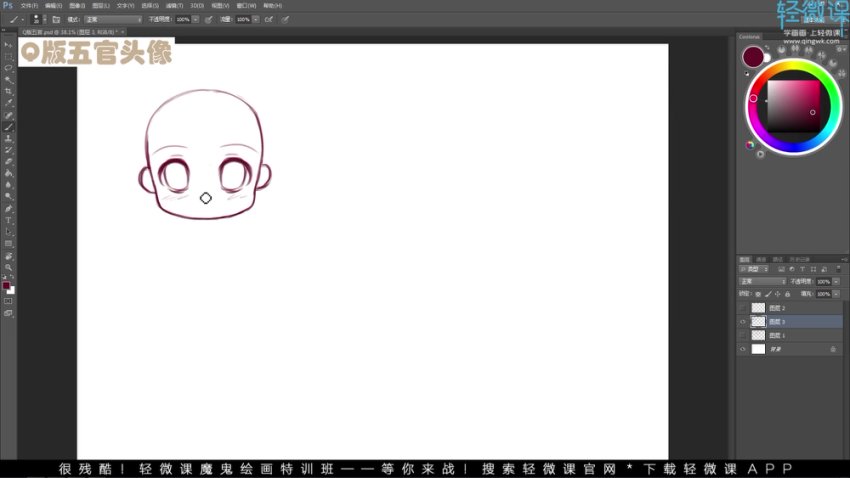Click foreground color swatch in toolbox
The width and height of the screenshot is (850, 478).
(6, 286)
